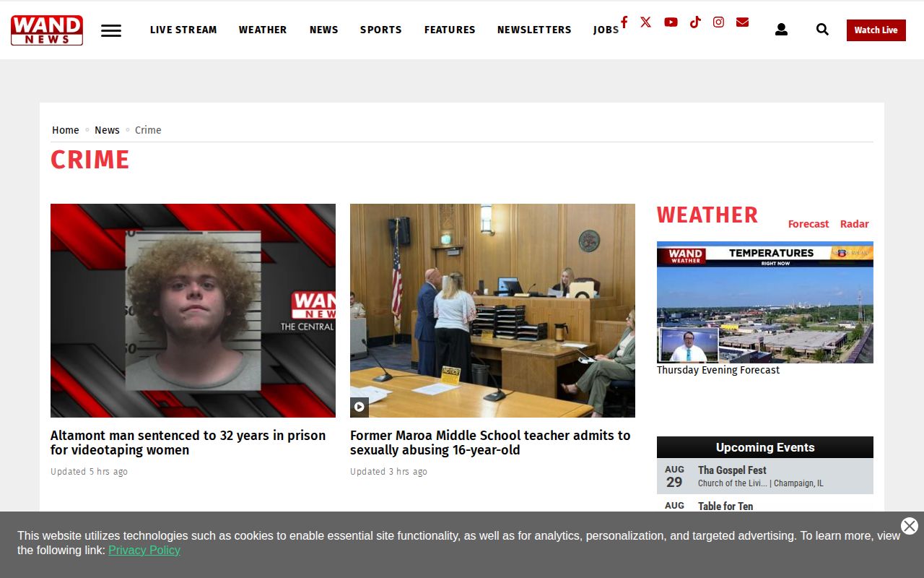Open Altamont man sentenced headline
Screen dimensions: 924x578
pyautogui.click(x=188, y=443)
